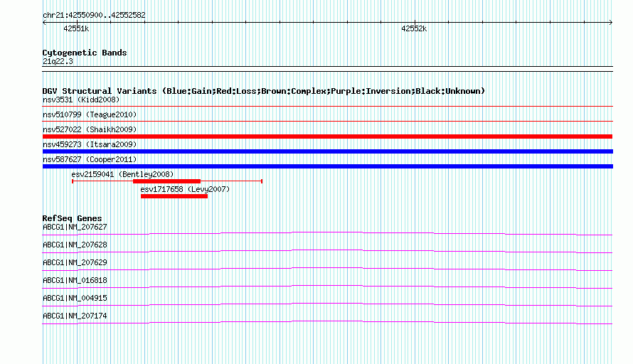
Task: Open the esv2159041 (Bentley2008) variant label
Action: [x=122, y=174]
